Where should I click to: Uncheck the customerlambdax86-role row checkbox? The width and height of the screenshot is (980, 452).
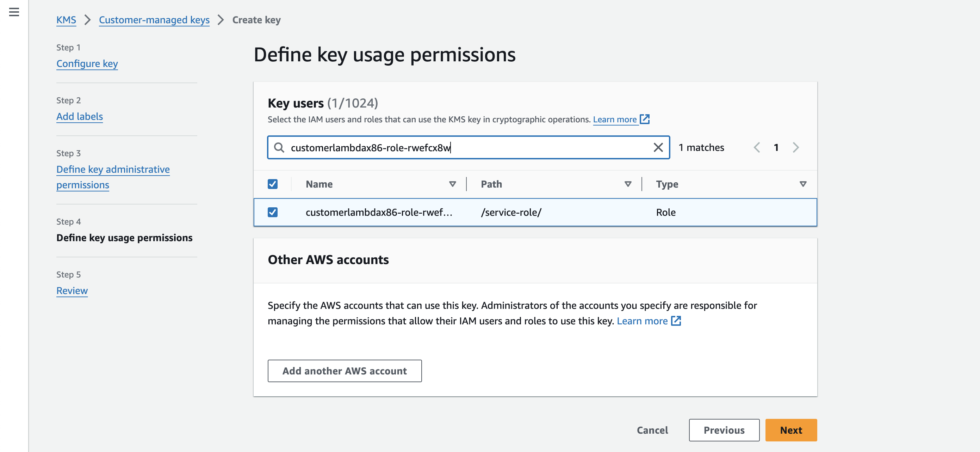(272, 212)
